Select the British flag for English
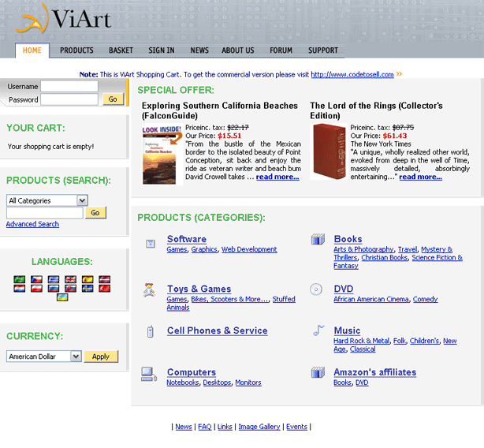Image resolution: width=484 pixels, height=448 pixels. (x=70, y=279)
